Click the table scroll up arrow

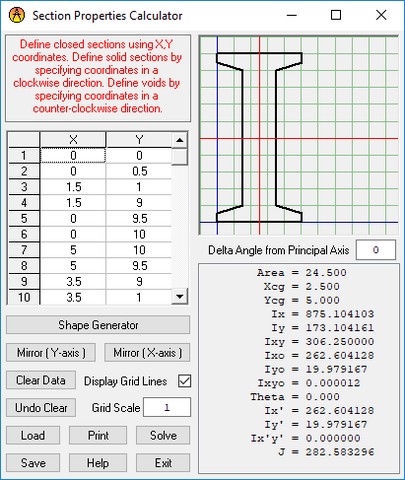(x=180, y=140)
